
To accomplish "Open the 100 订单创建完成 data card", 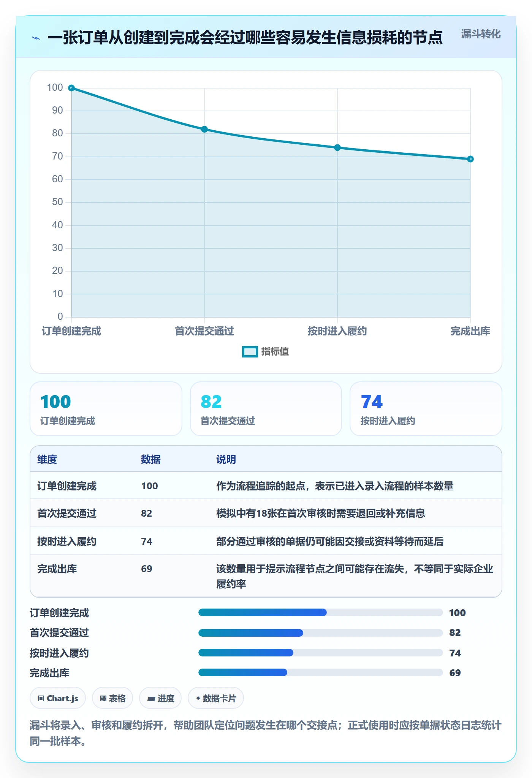I will point(106,409).
